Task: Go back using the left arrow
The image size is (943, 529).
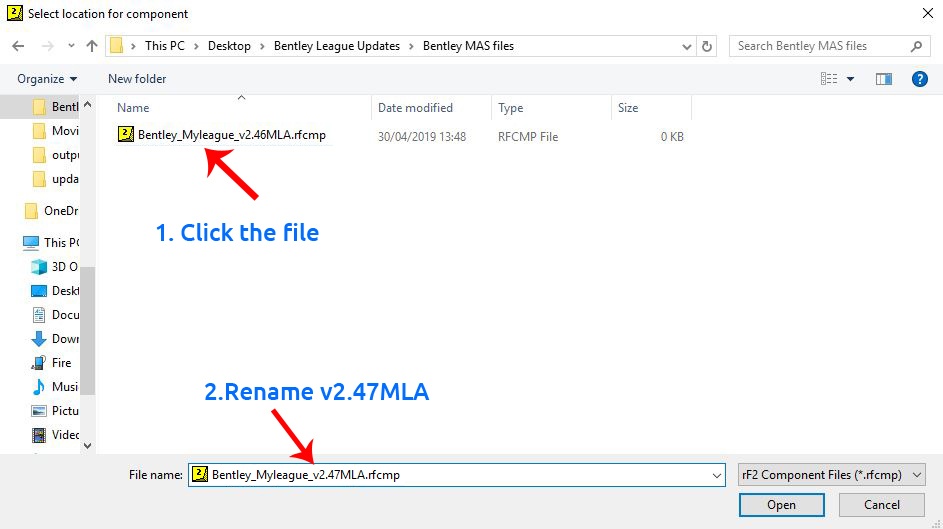Action: [18, 46]
